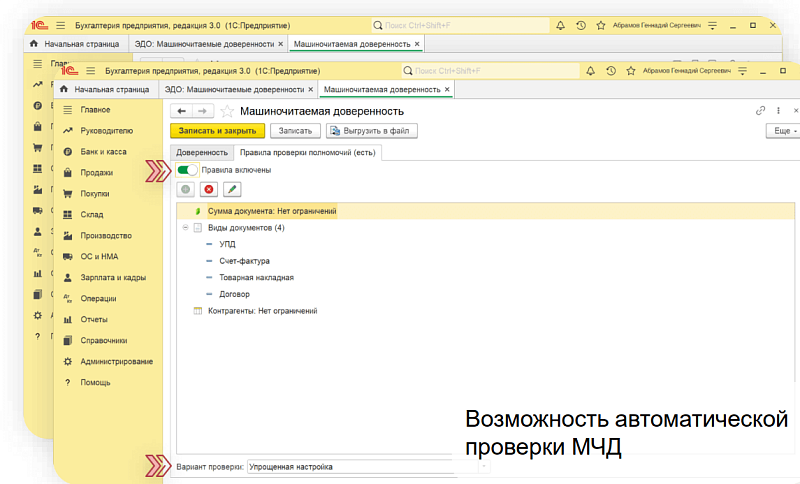This screenshot has height=484, width=800.
Task: Select the Товарная накладная row
Action: 256,277
